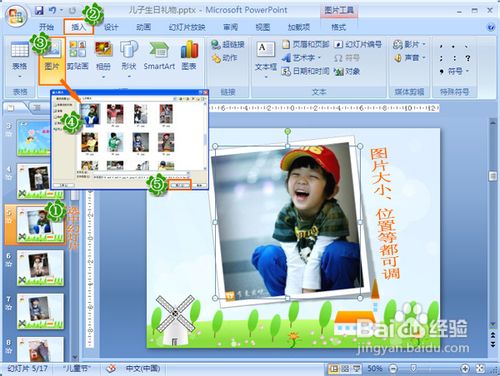Select slide 7 thumbnail in the slide panel

(x=40, y=311)
